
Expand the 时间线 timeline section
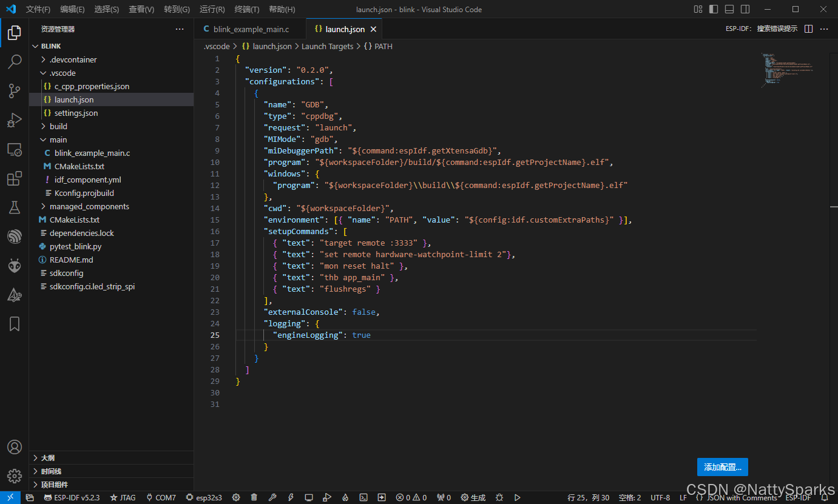coord(112,471)
